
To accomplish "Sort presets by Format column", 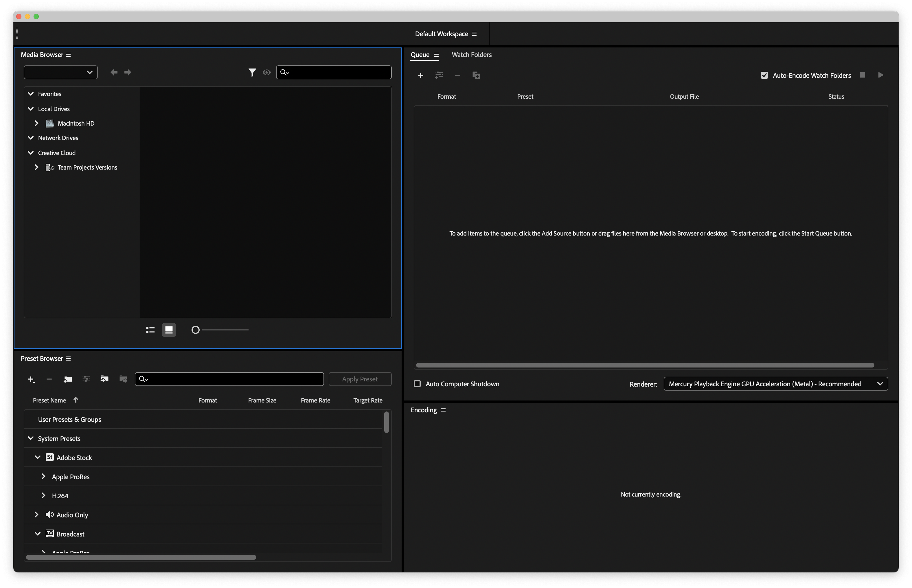I will pyautogui.click(x=208, y=400).
